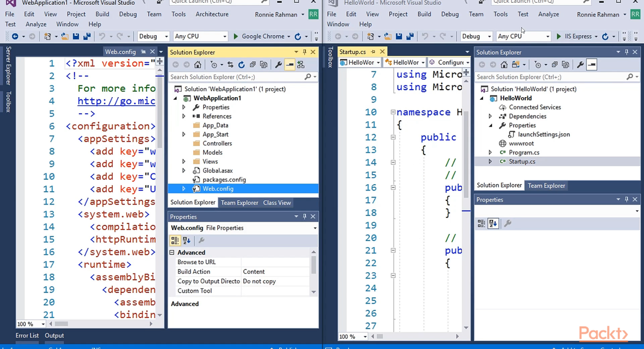
Task: Open Analyze menu in HelloWorld window
Action: [x=548, y=14]
